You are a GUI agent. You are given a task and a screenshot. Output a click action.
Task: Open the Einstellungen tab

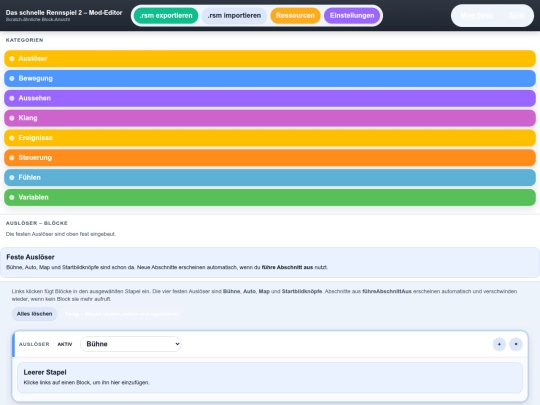pyautogui.click(x=352, y=15)
